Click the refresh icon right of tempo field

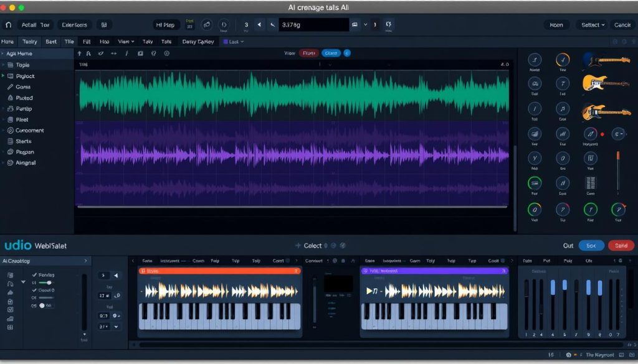389,24
